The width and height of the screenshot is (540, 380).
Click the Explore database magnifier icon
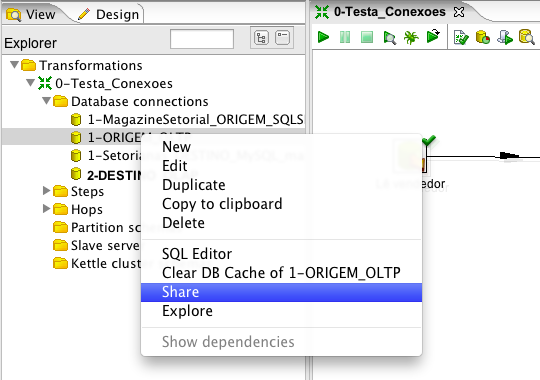coord(527,37)
